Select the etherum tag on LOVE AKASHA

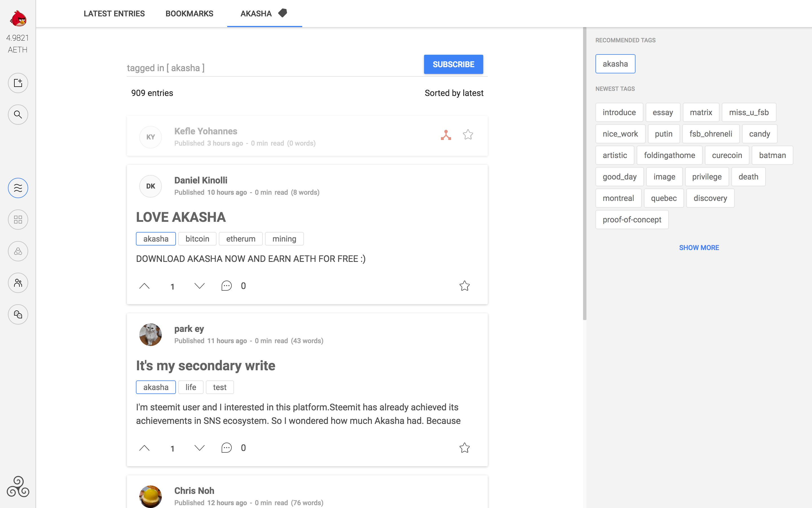pos(240,239)
